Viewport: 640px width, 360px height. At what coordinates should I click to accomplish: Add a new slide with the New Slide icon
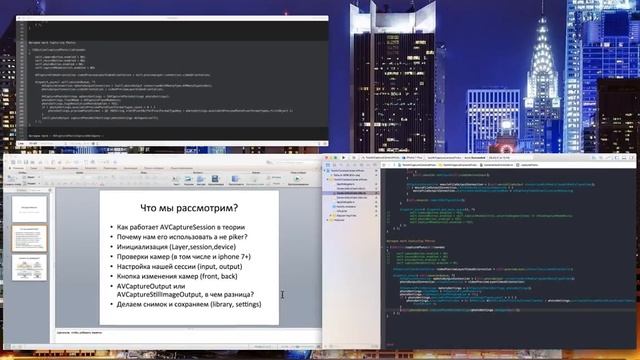10,179
